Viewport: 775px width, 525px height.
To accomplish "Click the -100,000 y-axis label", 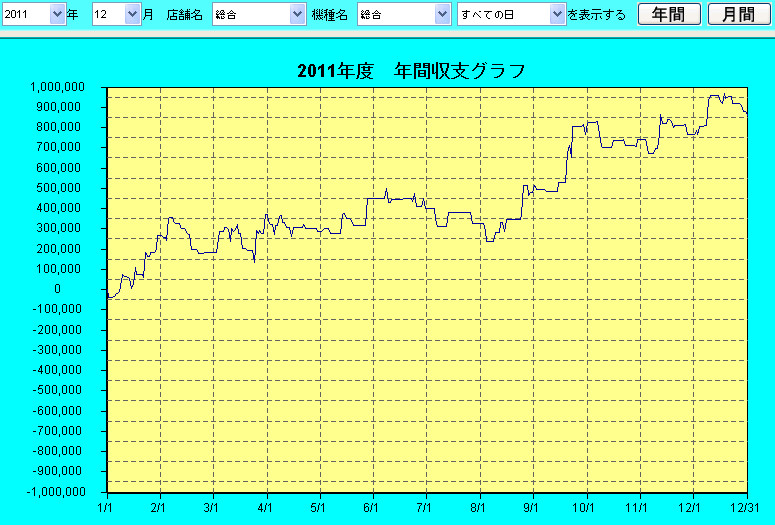I will (x=59, y=309).
